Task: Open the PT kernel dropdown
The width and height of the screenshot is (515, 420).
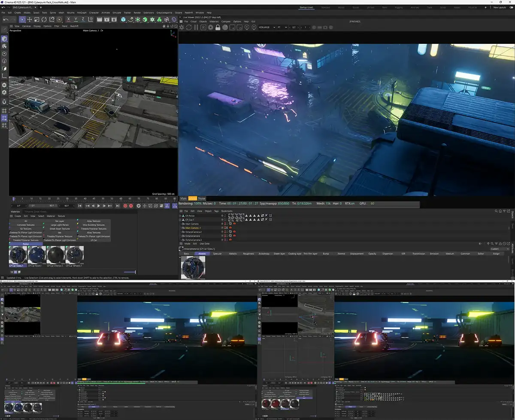Action: (282, 27)
